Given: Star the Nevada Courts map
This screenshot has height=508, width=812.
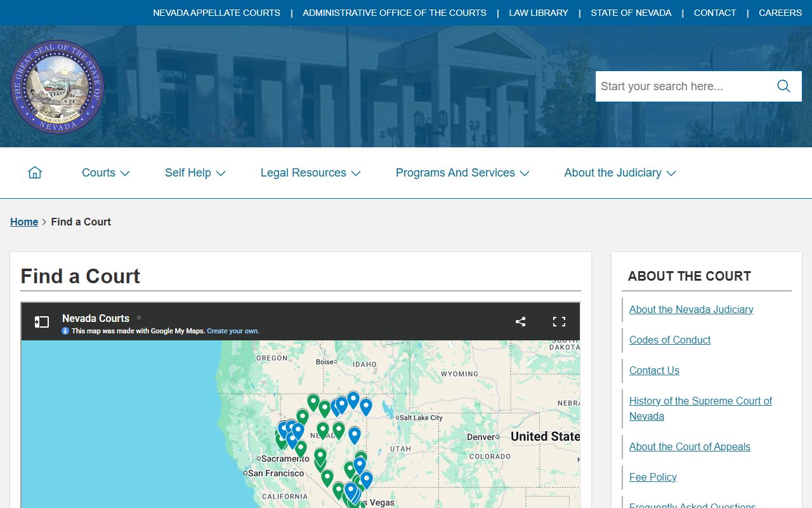Looking at the screenshot, I should (x=139, y=317).
